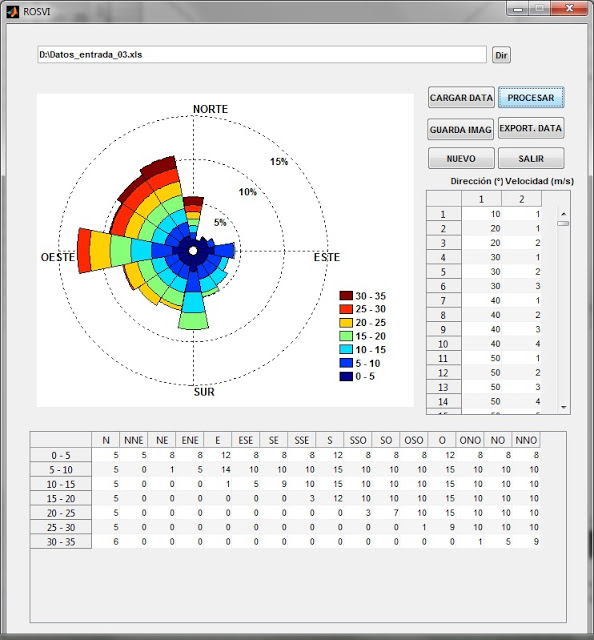Open the file browser with the Dir button

tap(501, 55)
